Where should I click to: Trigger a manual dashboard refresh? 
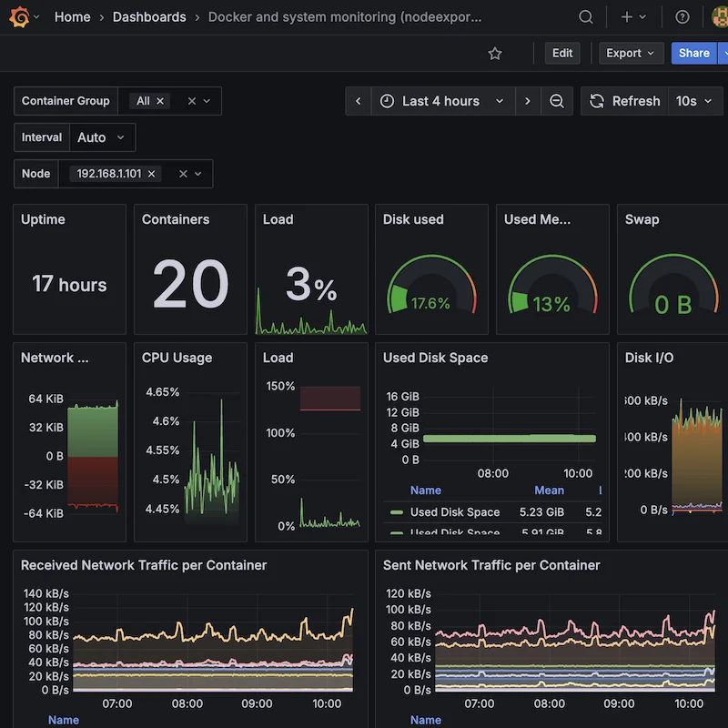pyautogui.click(x=624, y=101)
